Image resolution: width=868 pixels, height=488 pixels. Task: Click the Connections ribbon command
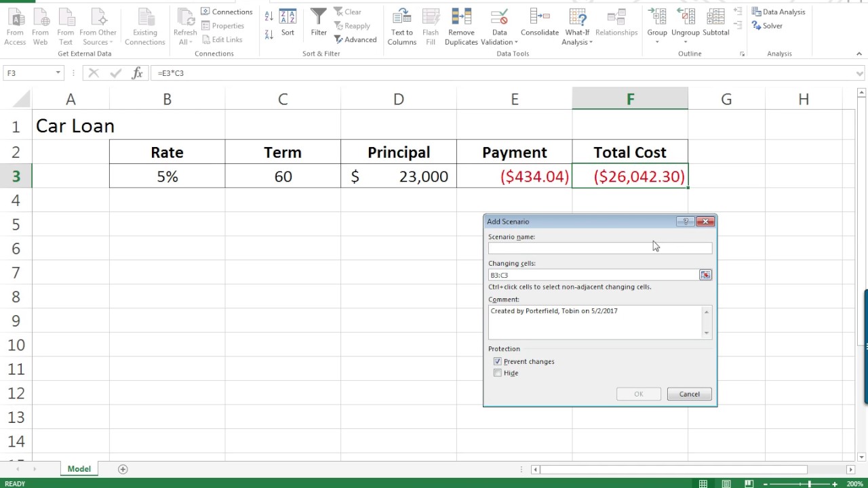(x=226, y=12)
